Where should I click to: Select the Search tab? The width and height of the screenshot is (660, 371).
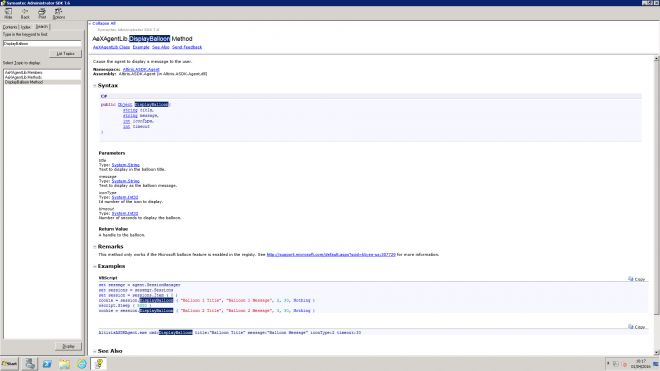click(x=42, y=27)
